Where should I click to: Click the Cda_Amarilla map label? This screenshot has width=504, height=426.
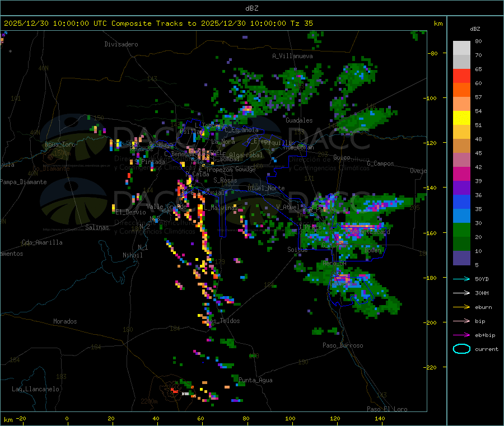tap(42, 242)
